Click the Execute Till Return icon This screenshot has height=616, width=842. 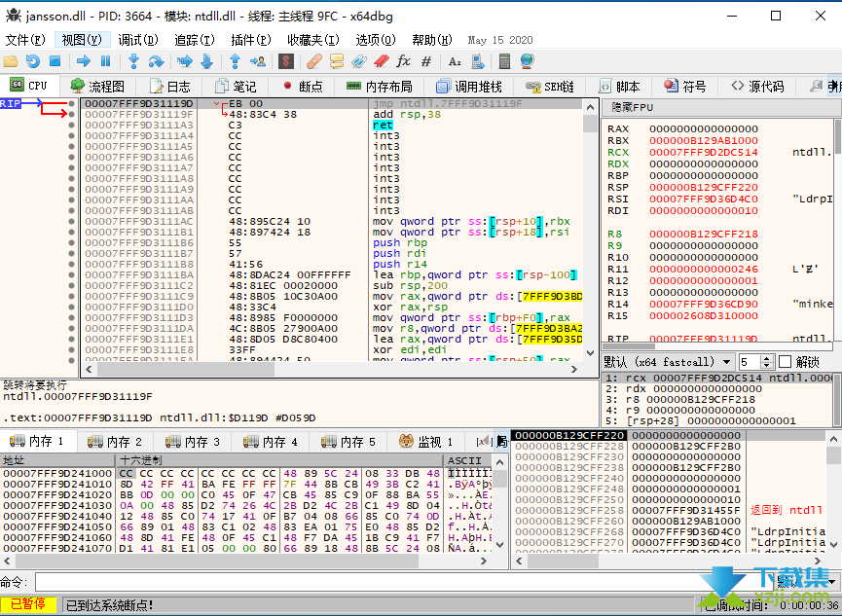[235, 61]
